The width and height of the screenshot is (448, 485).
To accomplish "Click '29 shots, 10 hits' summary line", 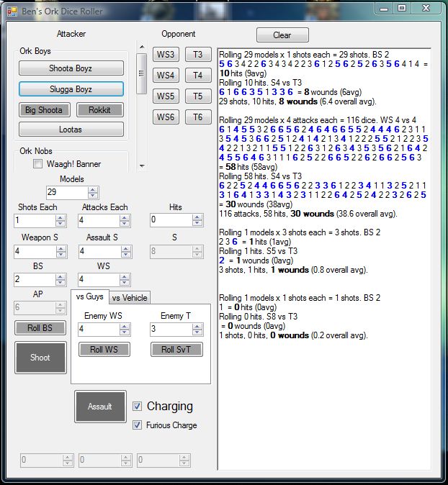I will (297, 101).
